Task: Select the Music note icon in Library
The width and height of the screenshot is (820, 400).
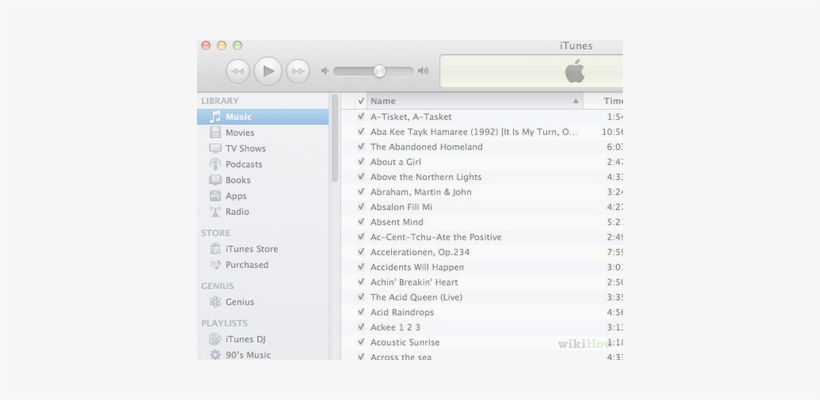Action: point(215,117)
